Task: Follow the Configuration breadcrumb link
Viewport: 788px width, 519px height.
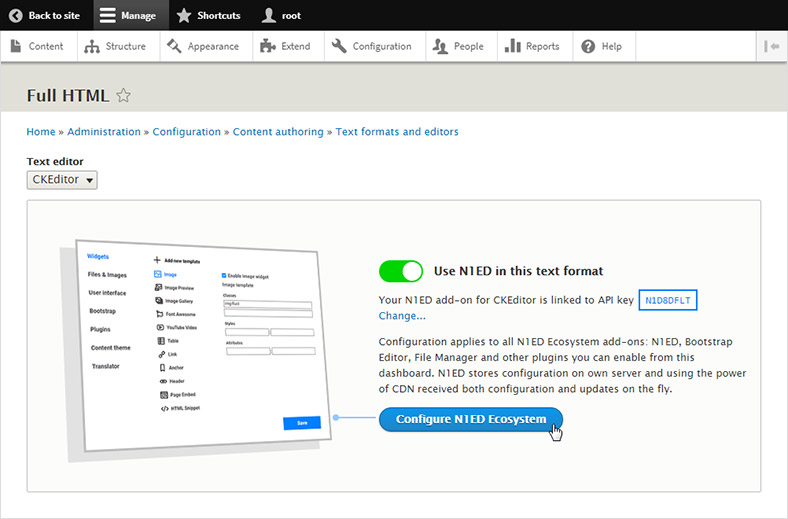Action: (186, 132)
